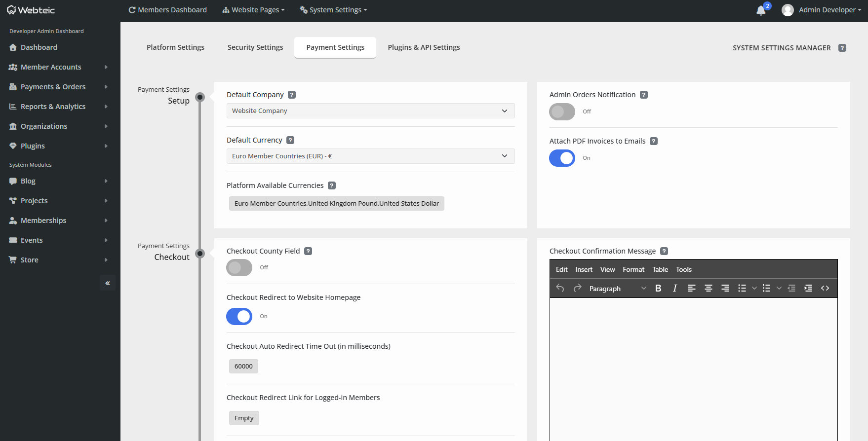Center align the editor text
868x441 pixels.
[709, 288]
